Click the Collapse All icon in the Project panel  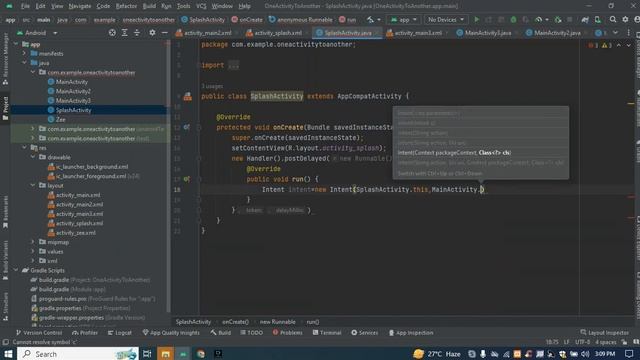(137, 33)
